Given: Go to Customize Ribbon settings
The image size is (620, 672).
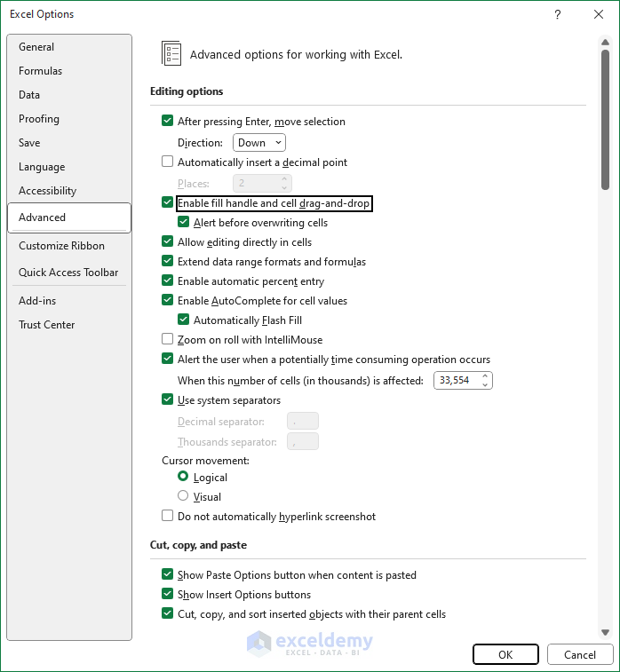Looking at the screenshot, I should [61, 246].
